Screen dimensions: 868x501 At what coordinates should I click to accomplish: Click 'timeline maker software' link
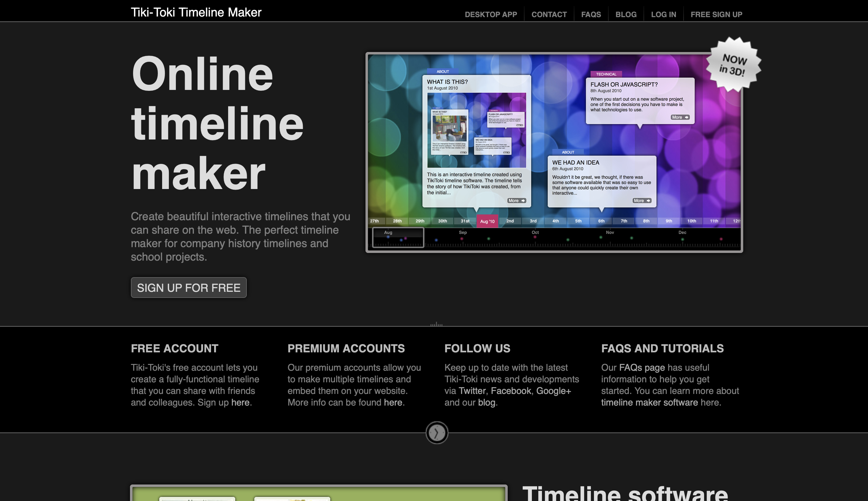pos(649,403)
